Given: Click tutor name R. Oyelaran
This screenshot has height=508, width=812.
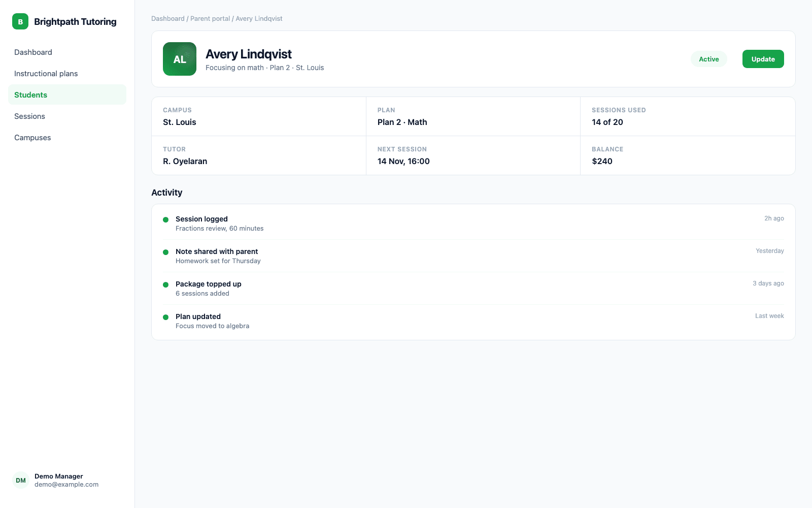Looking at the screenshot, I should pyautogui.click(x=185, y=161).
